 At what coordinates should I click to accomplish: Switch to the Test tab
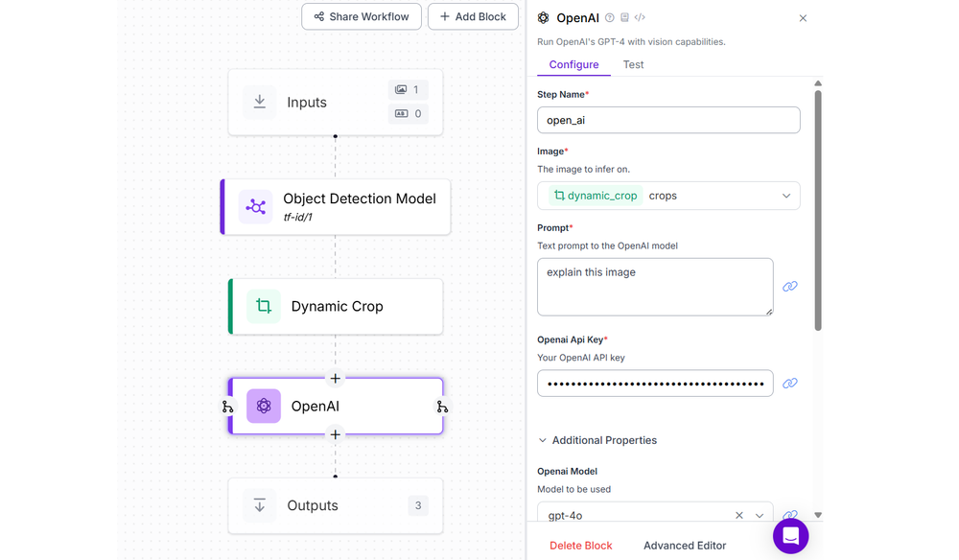coord(633,65)
